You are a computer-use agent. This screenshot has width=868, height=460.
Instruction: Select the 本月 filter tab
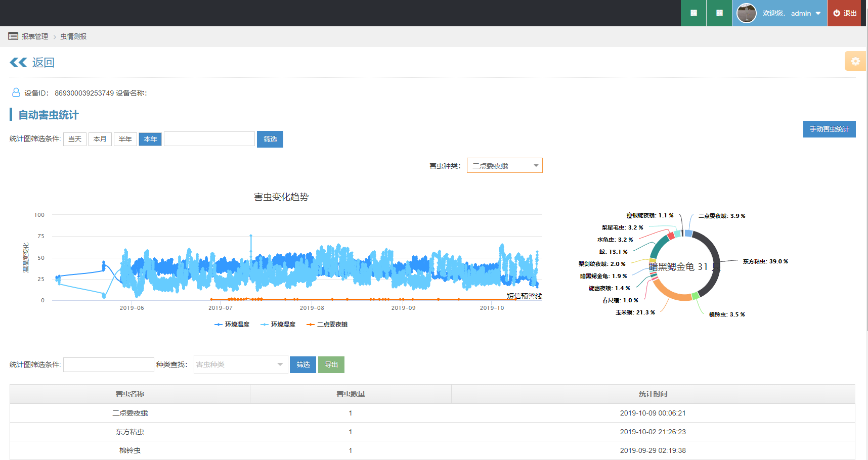click(100, 139)
